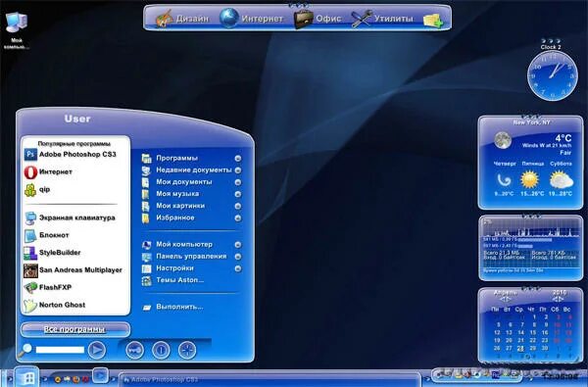This screenshot has width=588, height=387.
Task: Expand the Настройки arrow
Action: (238, 268)
